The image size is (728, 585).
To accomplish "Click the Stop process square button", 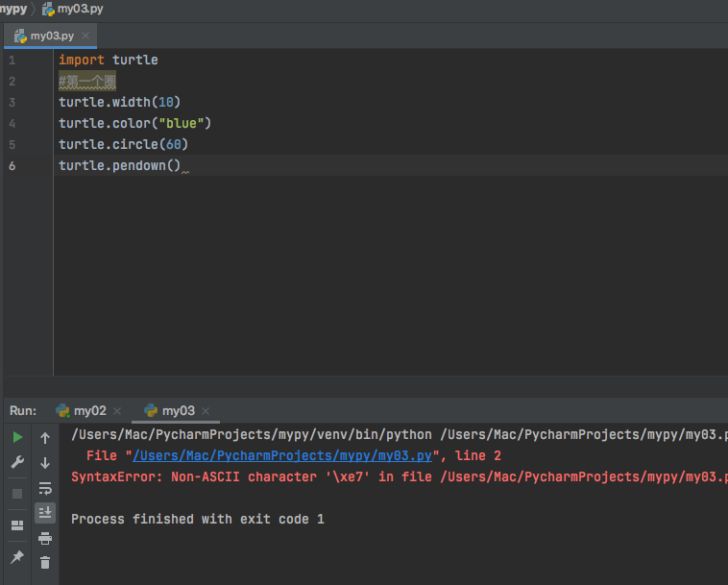I will tap(17, 494).
